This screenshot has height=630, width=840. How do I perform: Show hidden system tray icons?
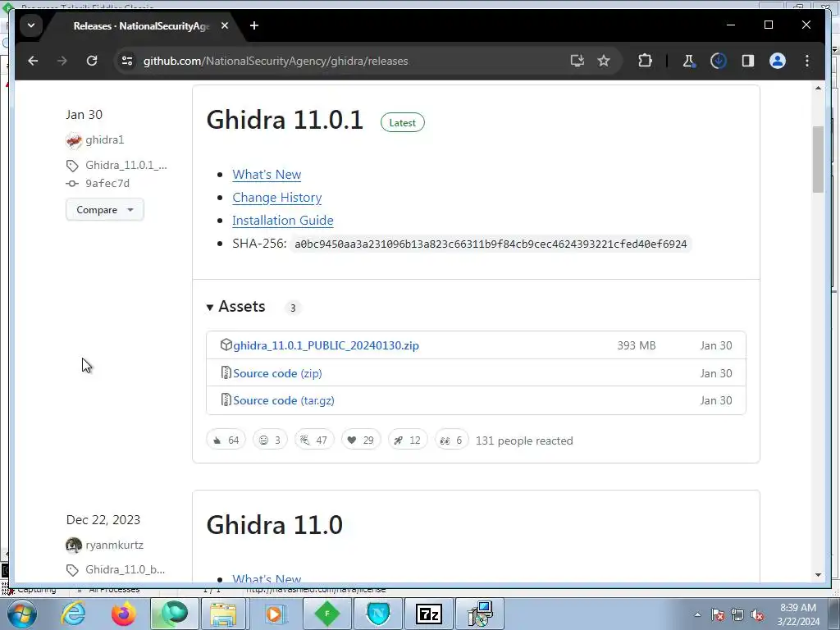[x=697, y=614]
